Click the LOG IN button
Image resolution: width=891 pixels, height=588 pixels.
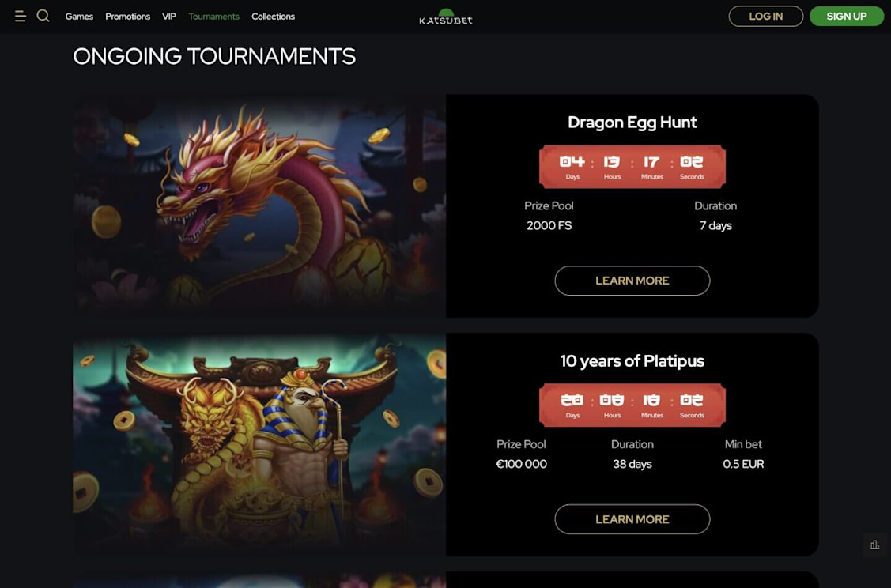click(765, 17)
